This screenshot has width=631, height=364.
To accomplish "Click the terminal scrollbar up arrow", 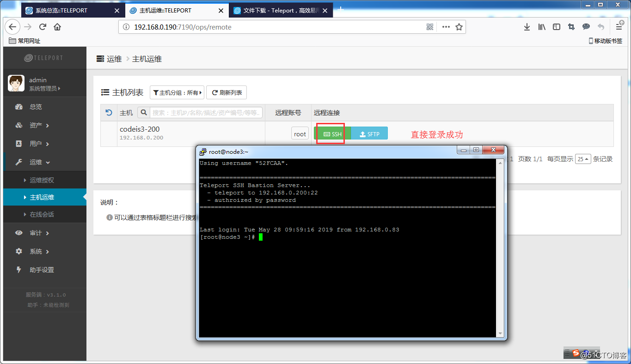I will coord(500,163).
